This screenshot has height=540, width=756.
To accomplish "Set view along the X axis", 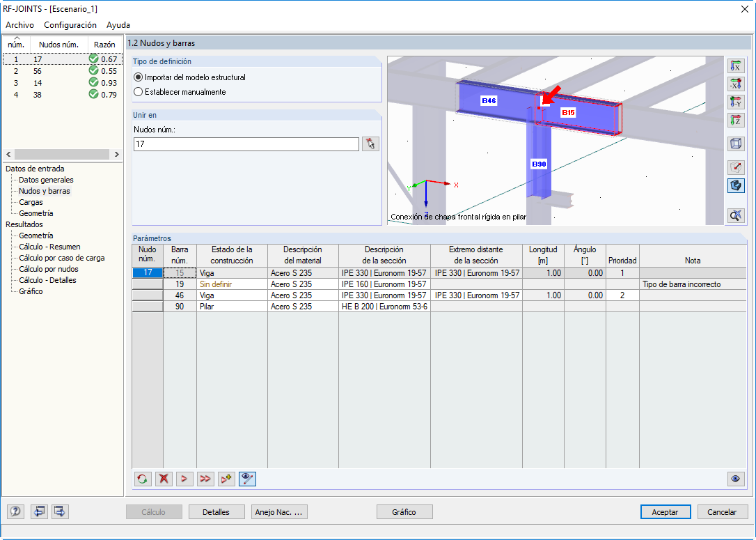I will [x=736, y=66].
